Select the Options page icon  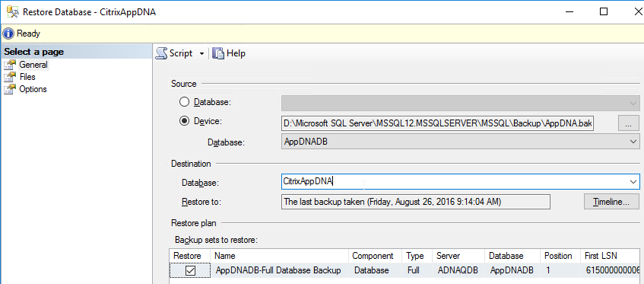click(x=10, y=89)
